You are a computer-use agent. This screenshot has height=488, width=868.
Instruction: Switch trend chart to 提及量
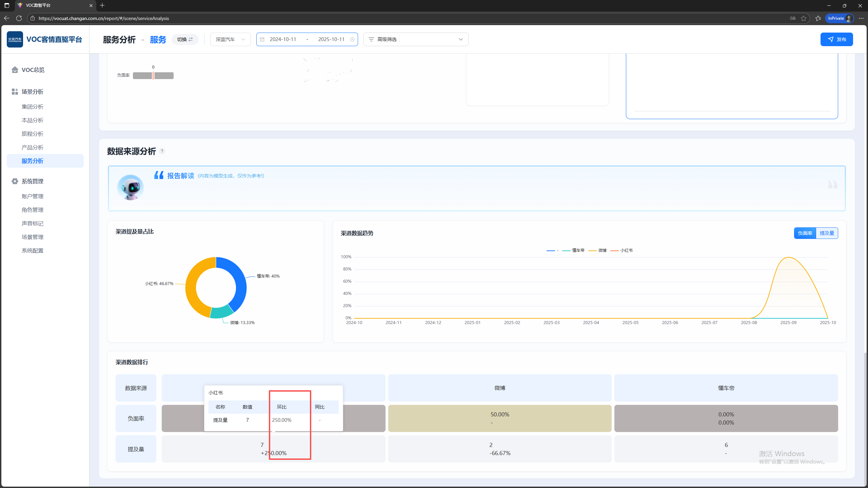point(827,233)
